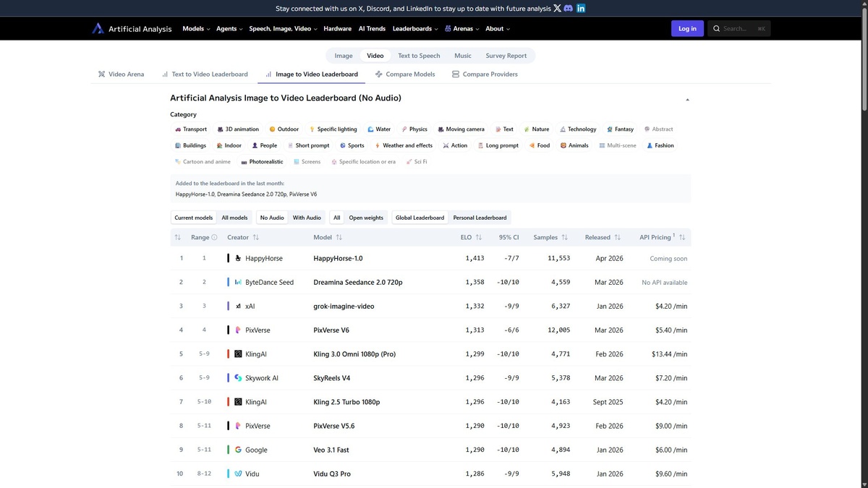Open the Veo 3.1 Fast model link
The height and width of the screenshot is (488, 868).
[x=331, y=450]
